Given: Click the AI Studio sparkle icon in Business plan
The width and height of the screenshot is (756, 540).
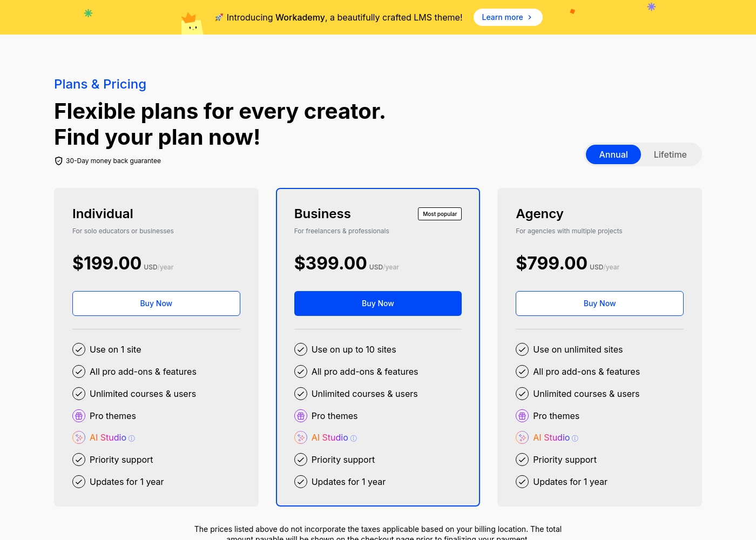Looking at the screenshot, I should pyautogui.click(x=301, y=437).
